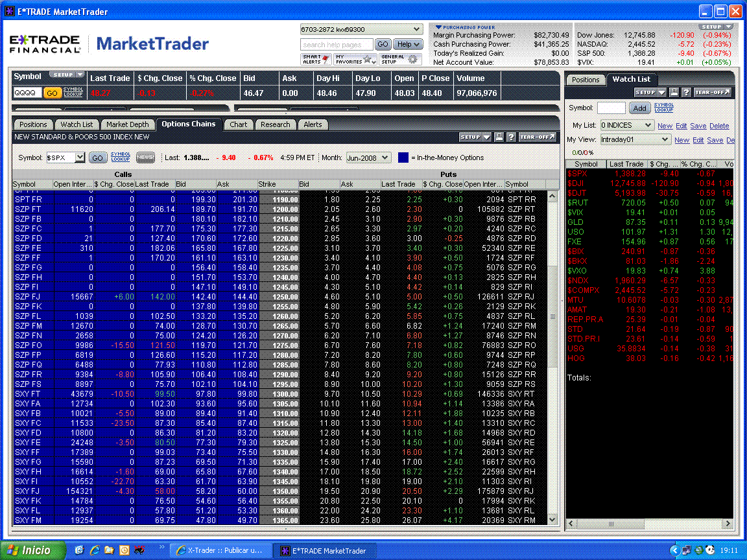Click in search help pages field
Viewport: 747px width, 560px height.
337,44
